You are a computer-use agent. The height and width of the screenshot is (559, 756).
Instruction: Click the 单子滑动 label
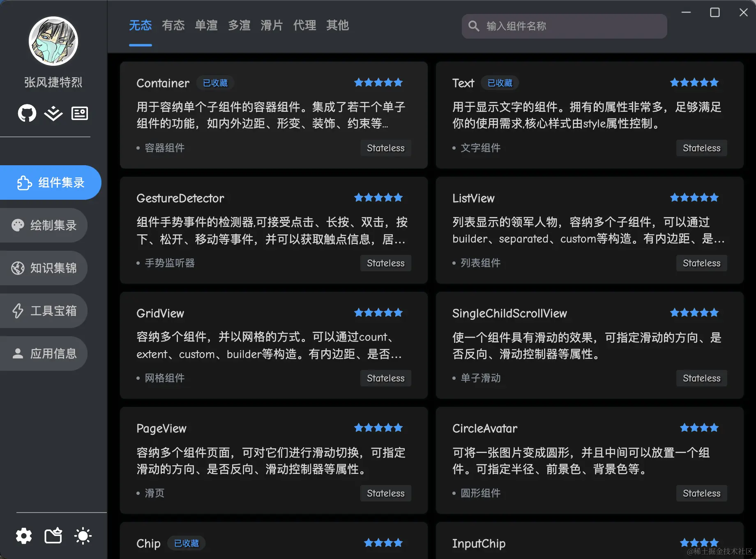[x=481, y=378]
